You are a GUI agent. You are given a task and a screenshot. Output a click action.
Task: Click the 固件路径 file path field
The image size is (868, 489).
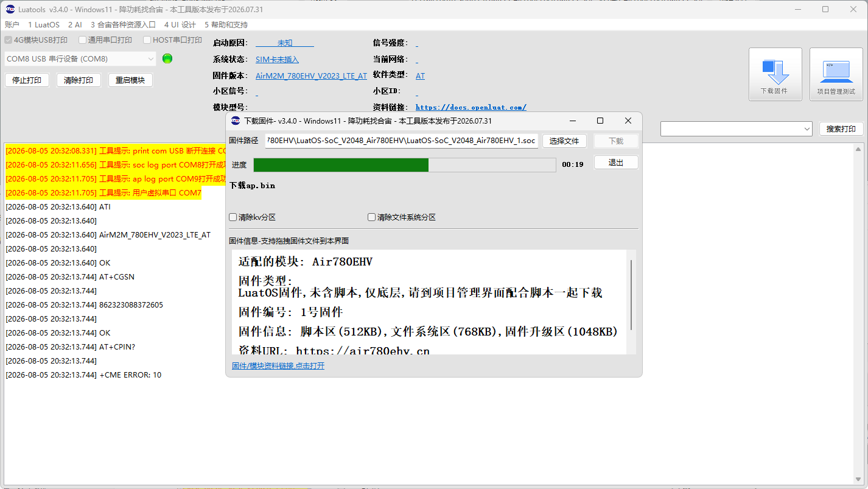(402, 141)
